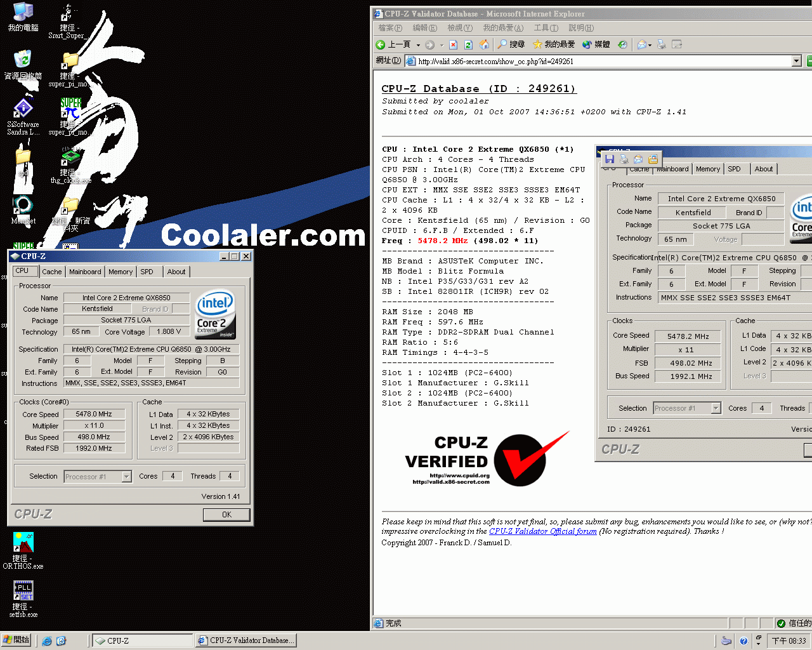Select the spd folder on the desktop
The height and width of the screenshot is (650, 812).
click(23, 162)
